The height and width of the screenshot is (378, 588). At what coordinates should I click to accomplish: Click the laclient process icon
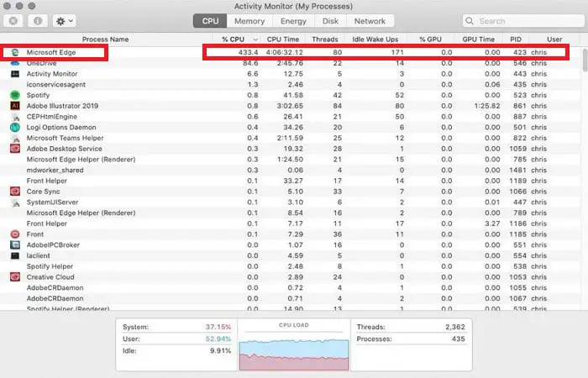coord(14,255)
